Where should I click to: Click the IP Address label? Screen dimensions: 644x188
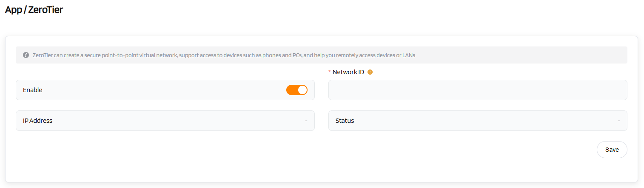point(37,121)
